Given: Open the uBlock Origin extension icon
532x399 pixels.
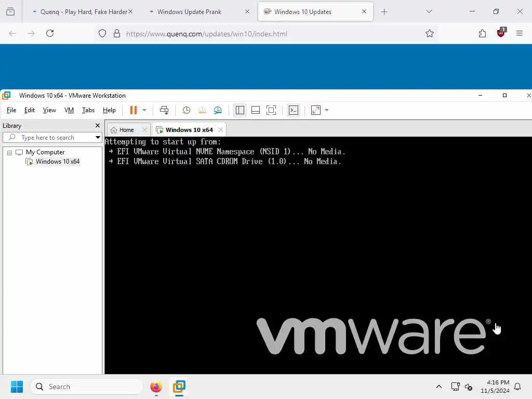Looking at the screenshot, I should (501, 33).
